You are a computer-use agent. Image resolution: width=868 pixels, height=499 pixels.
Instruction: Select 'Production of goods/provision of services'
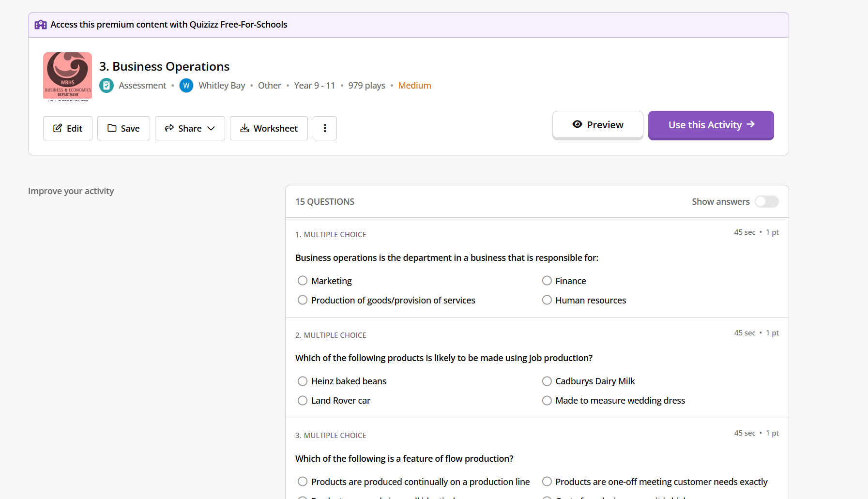point(303,300)
